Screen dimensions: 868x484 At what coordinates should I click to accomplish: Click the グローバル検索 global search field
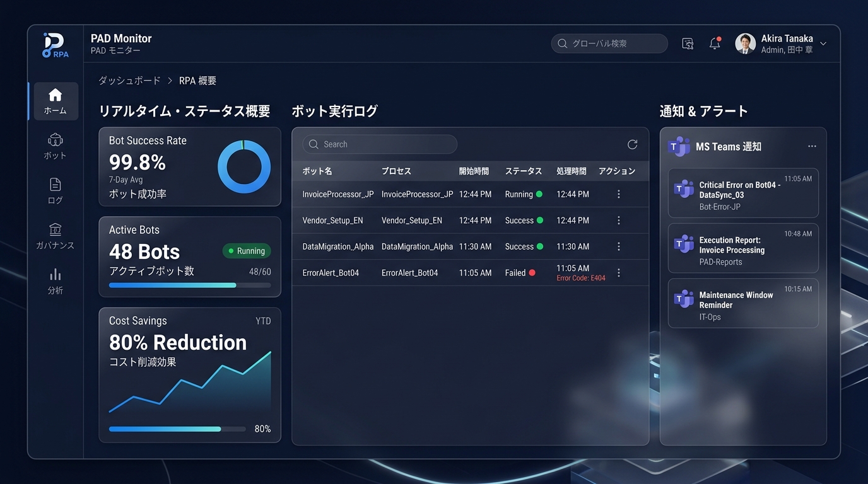609,43
